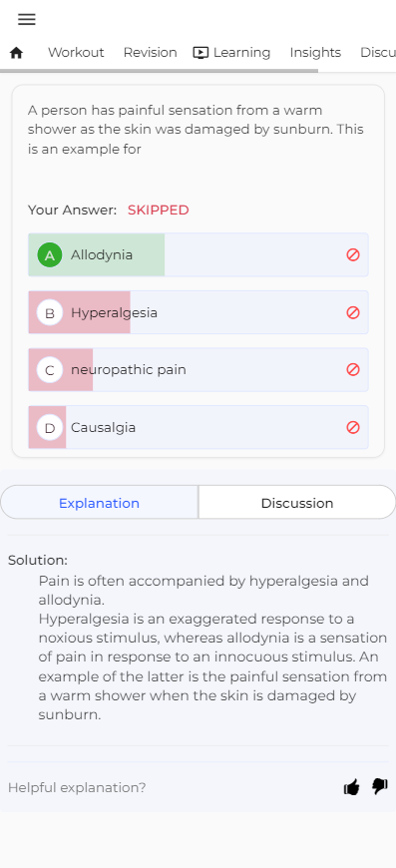Go to the home icon
396x868 pixels.
[x=17, y=53]
